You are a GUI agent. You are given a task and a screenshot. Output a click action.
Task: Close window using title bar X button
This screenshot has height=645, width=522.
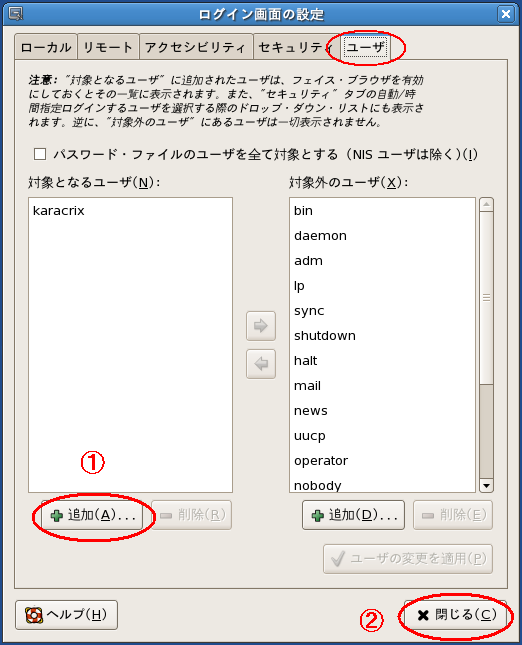coord(506,14)
